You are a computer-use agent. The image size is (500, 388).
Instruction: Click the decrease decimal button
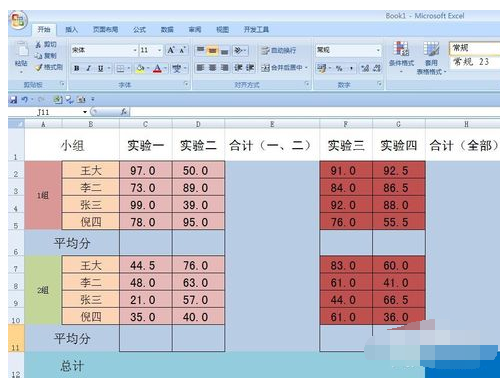pos(377,68)
